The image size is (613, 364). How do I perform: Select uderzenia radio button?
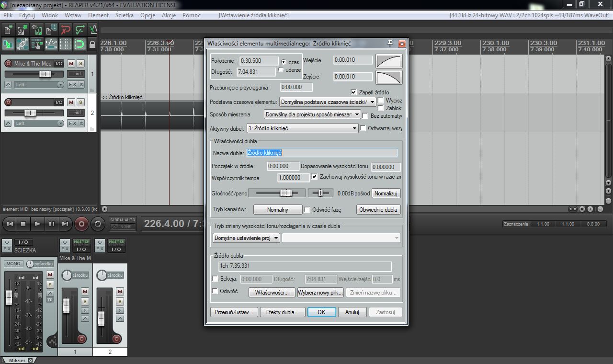282,70
